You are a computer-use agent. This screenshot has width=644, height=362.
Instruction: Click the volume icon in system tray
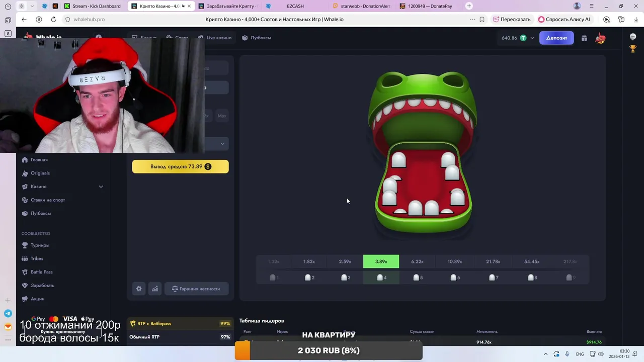pyautogui.click(x=601, y=354)
